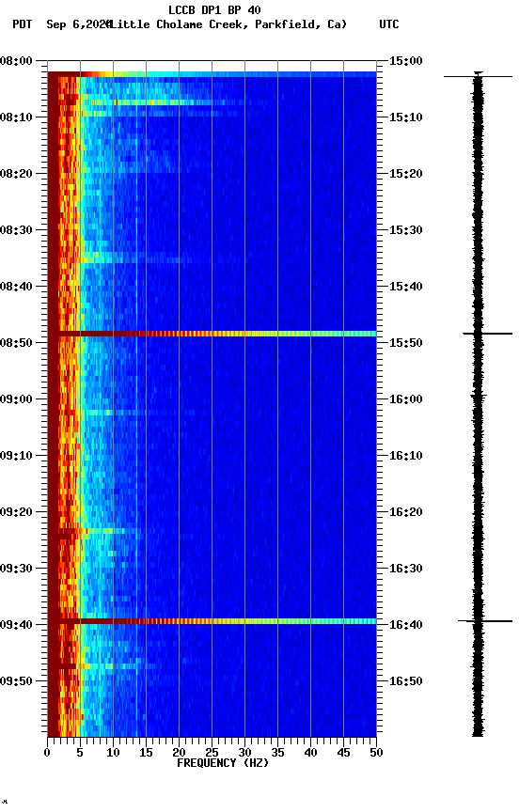
Task: Click the small seismogram spike near 16:00
Action: point(479,397)
